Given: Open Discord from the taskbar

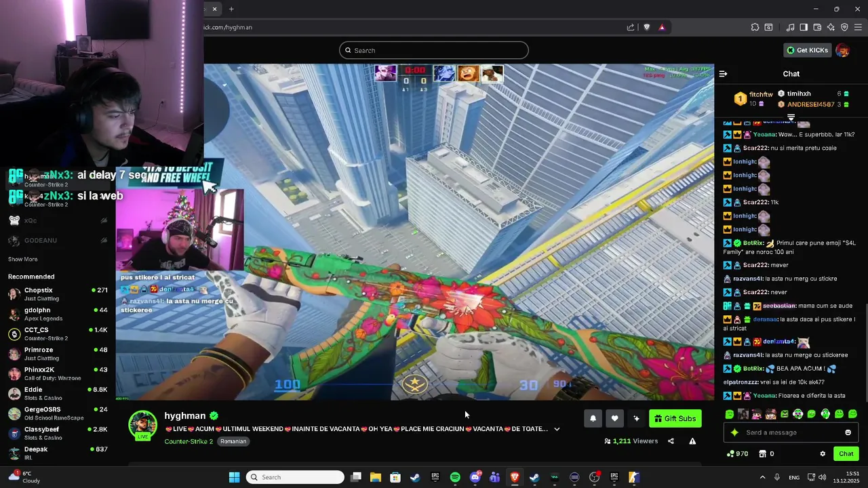Looking at the screenshot, I should point(475,477).
